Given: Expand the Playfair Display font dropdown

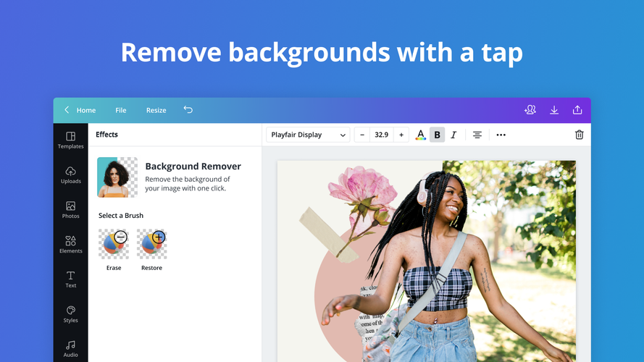Looking at the screenshot, I should coord(308,135).
